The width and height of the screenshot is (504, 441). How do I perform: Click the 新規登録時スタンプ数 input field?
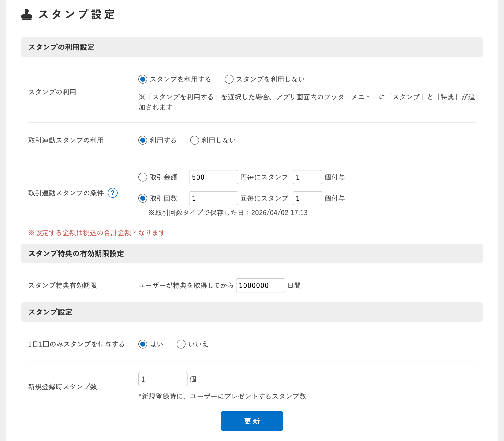(162, 379)
